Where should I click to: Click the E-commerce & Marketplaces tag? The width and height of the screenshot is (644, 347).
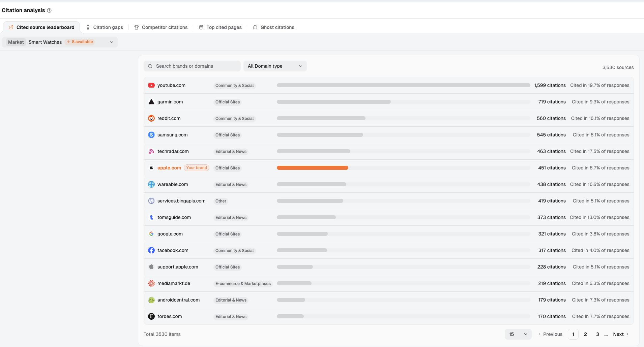click(243, 284)
